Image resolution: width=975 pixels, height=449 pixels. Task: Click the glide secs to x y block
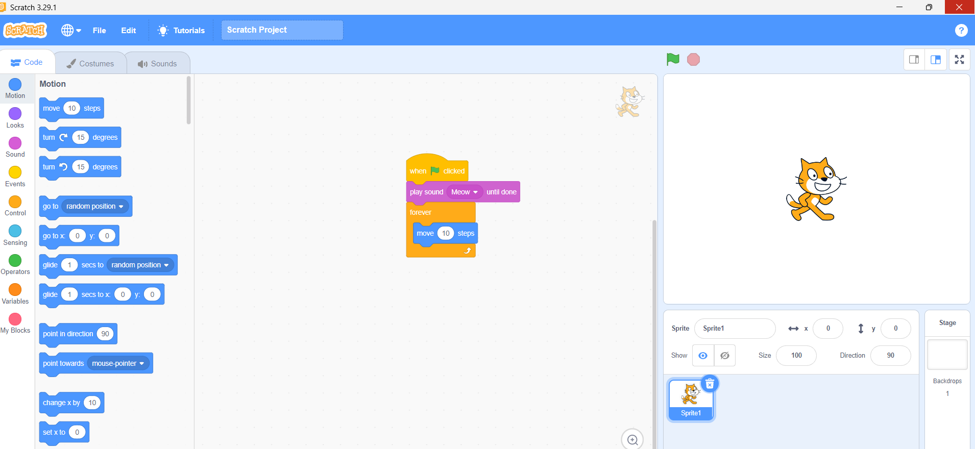tap(101, 295)
